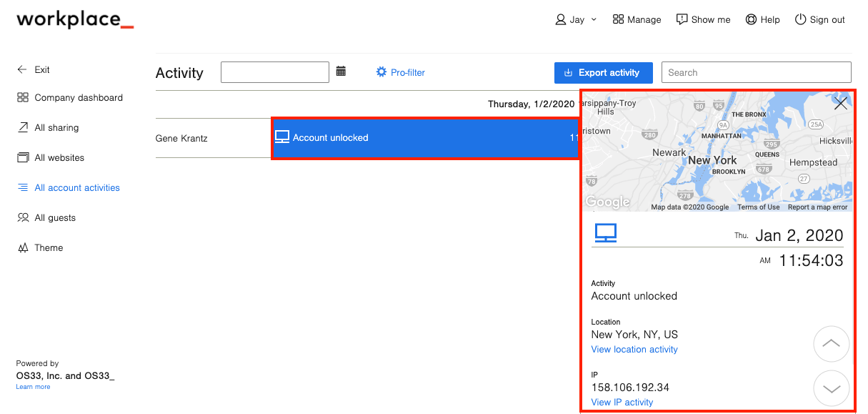868x414 pixels.
Task: Click Newark on the map
Action: coord(669,152)
